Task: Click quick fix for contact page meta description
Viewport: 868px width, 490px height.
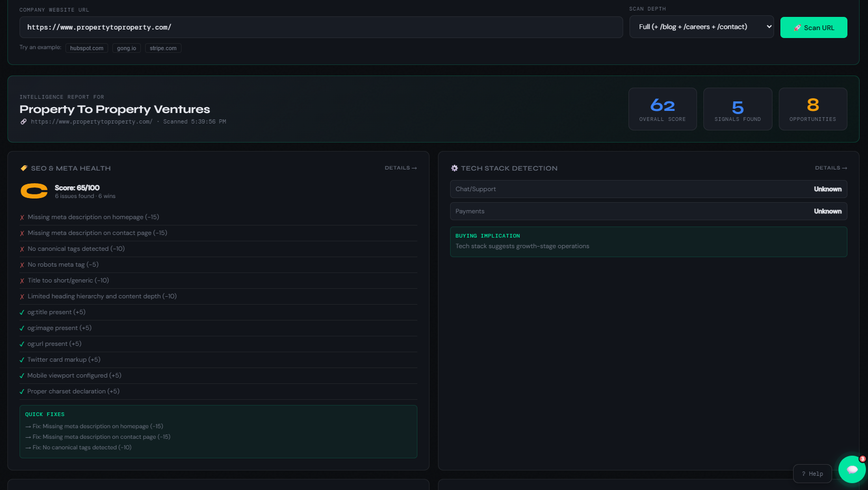Action: tap(98, 437)
